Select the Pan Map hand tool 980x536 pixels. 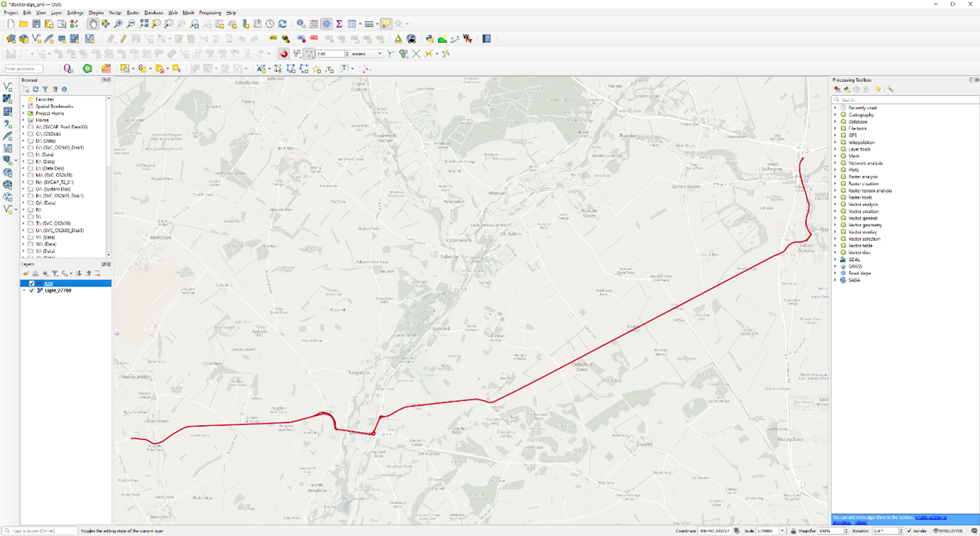coord(92,24)
